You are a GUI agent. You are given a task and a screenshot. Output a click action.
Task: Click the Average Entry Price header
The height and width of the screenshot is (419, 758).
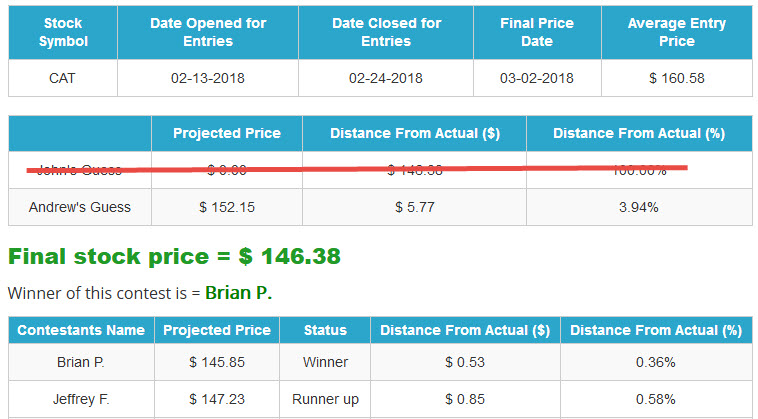click(x=677, y=32)
